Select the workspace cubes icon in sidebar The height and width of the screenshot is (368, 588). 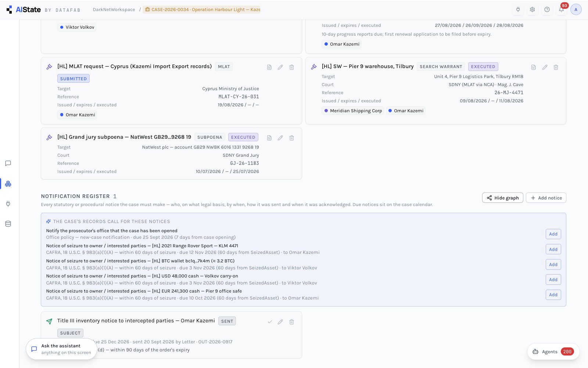click(x=8, y=184)
